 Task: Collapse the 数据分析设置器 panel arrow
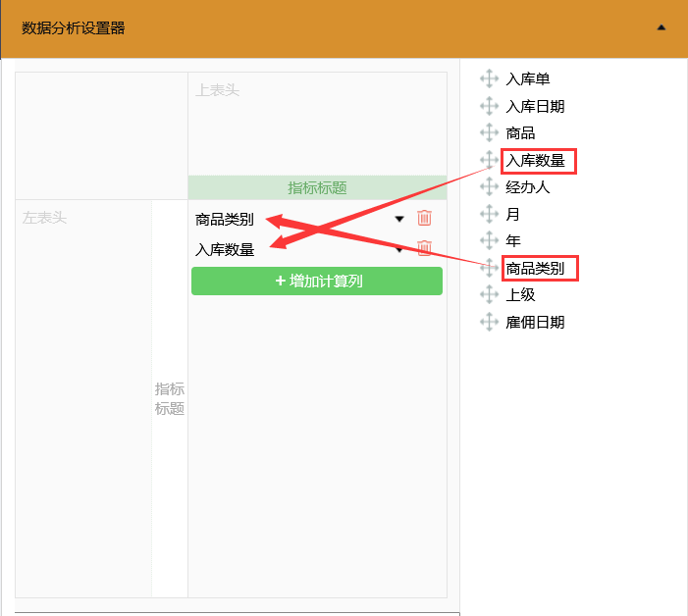(661, 27)
